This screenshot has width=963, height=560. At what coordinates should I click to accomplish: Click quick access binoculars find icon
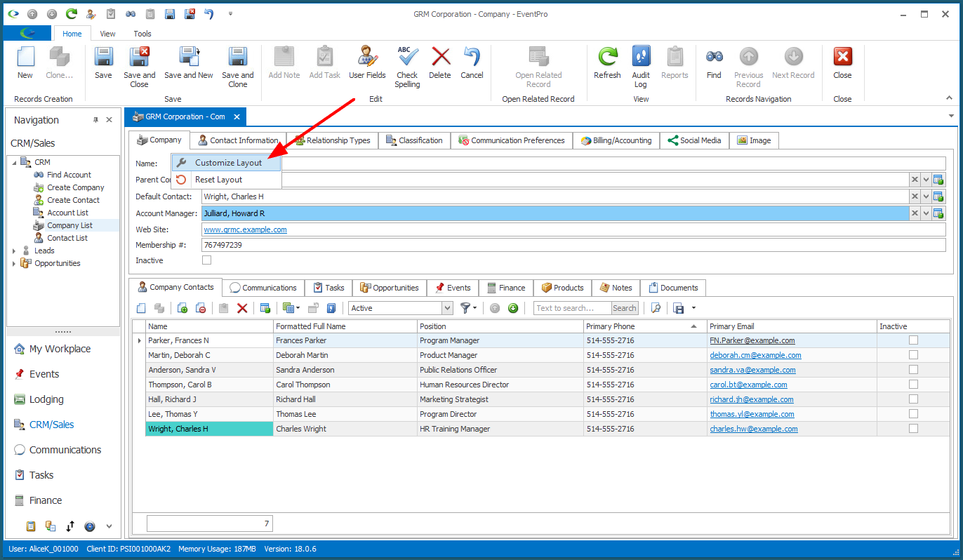(x=131, y=13)
